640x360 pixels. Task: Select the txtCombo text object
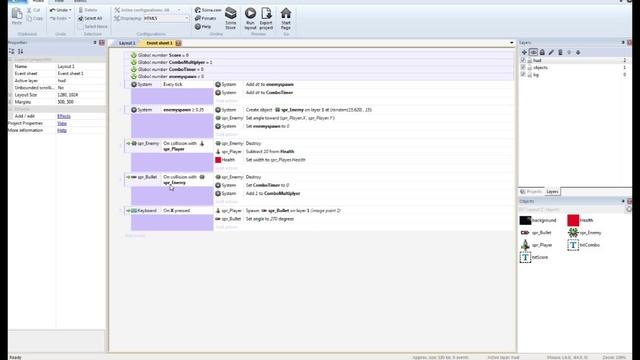coord(584,245)
